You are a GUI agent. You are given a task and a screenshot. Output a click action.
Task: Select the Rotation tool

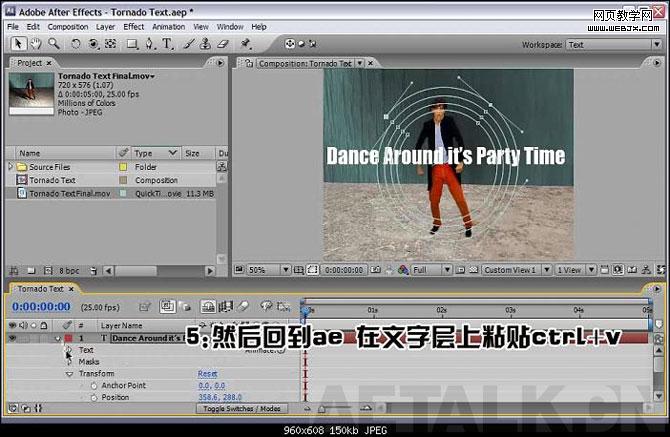pyautogui.click(x=76, y=44)
